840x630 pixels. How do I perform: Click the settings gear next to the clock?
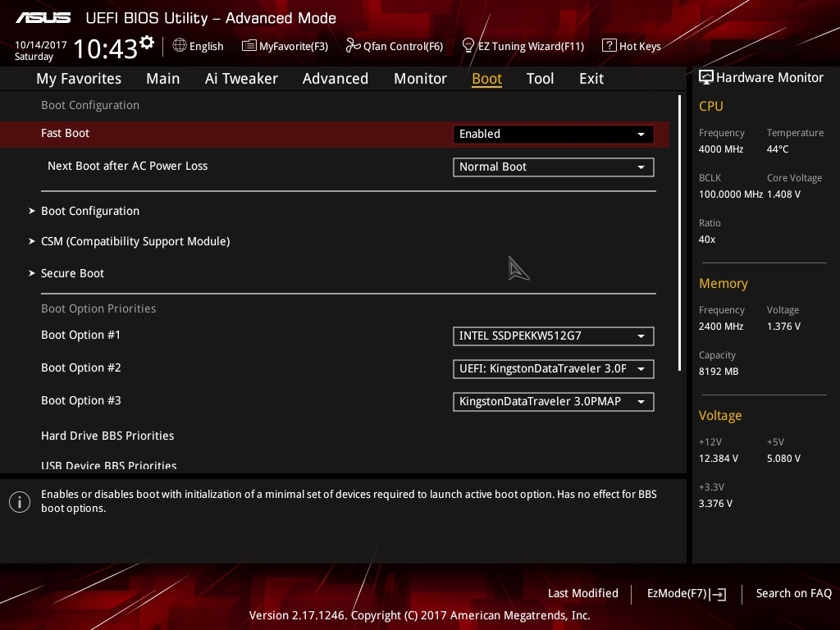(146, 43)
